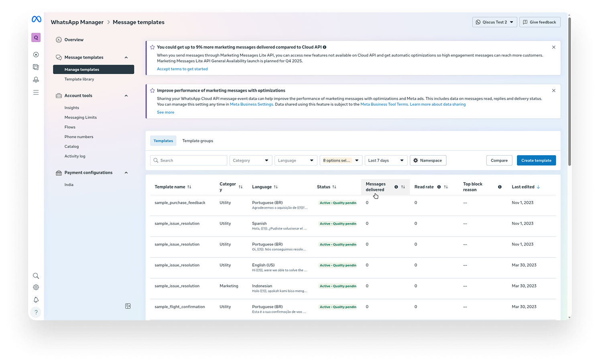Sort table by Template name arrows
Viewport: 600px width, 364px height.
tap(189, 187)
